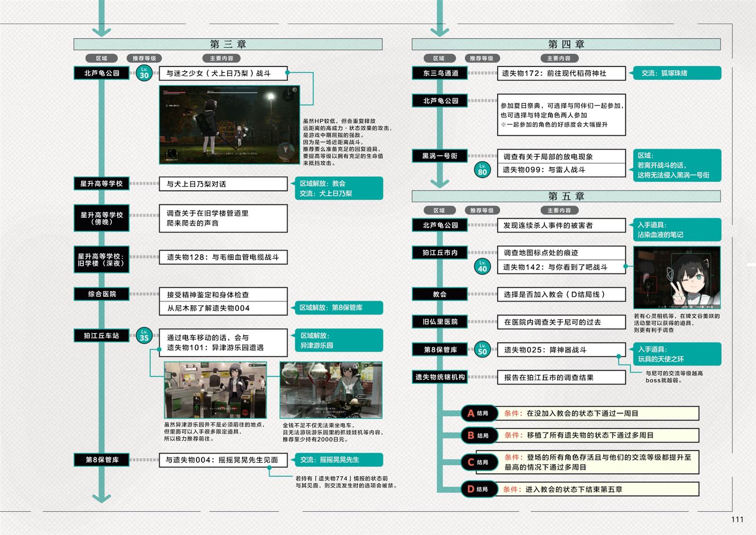This screenshot has width=756, height=535.
Task: Open the station ticket gate screenshot
Action: coord(215,390)
